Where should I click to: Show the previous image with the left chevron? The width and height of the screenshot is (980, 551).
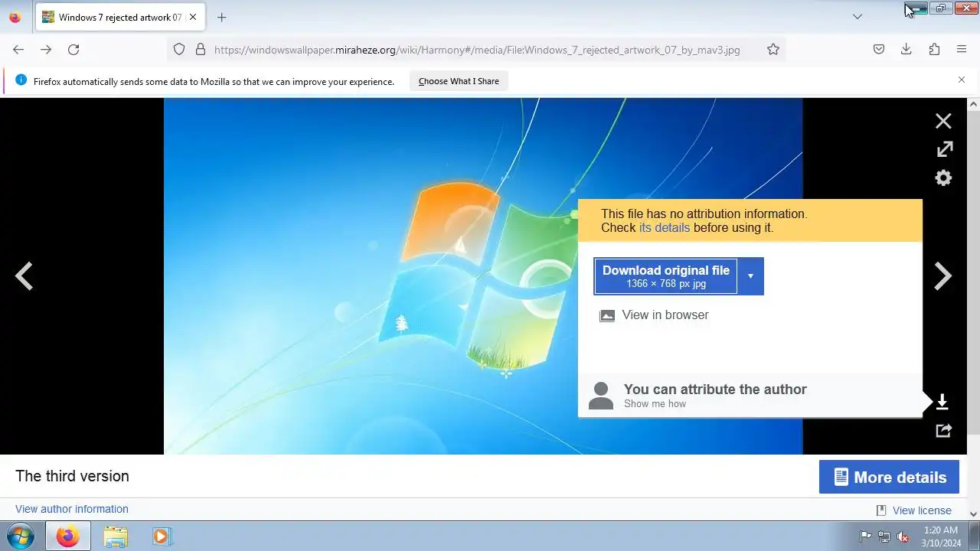[x=24, y=276]
